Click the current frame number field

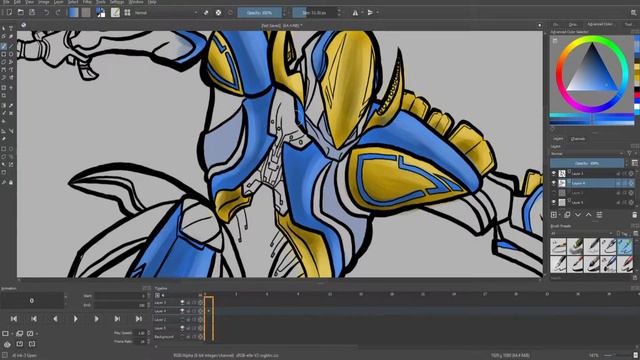tap(32, 300)
